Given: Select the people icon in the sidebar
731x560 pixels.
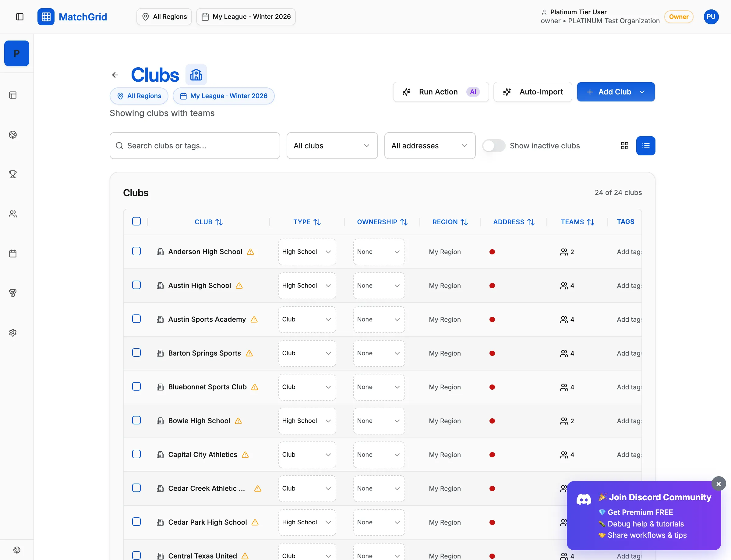Looking at the screenshot, I should pos(13,214).
